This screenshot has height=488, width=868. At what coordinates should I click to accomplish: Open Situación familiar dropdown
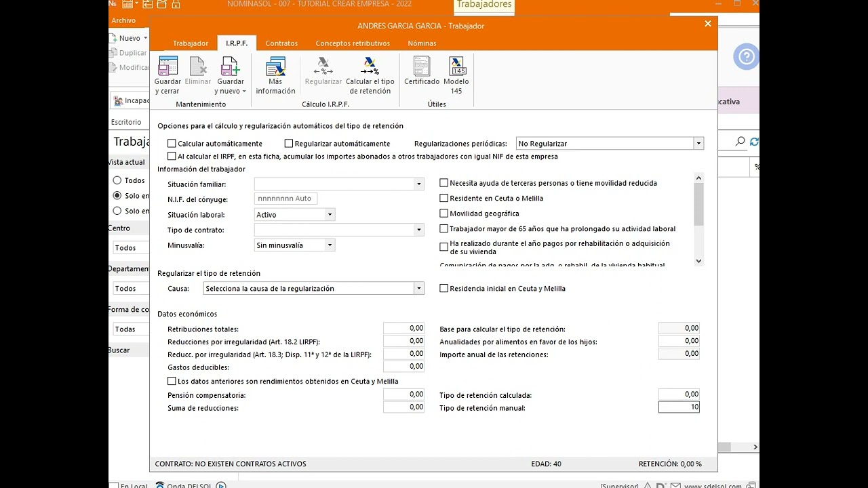tap(419, 184)
